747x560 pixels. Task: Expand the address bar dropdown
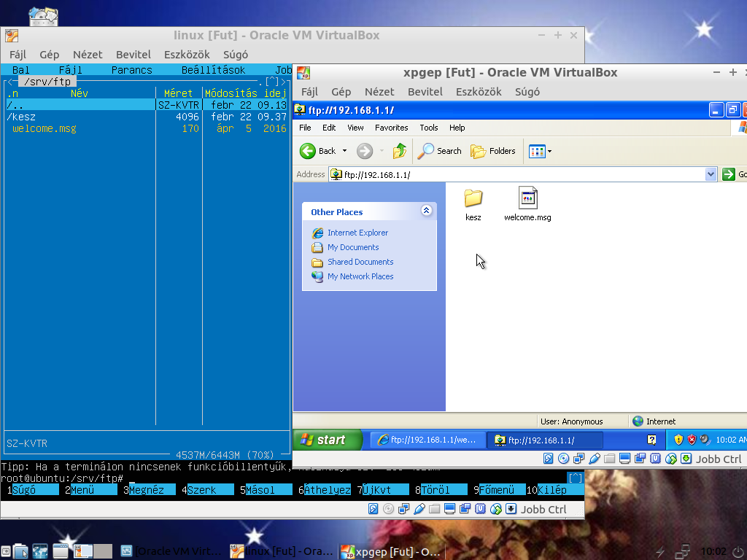coord(711,174)
